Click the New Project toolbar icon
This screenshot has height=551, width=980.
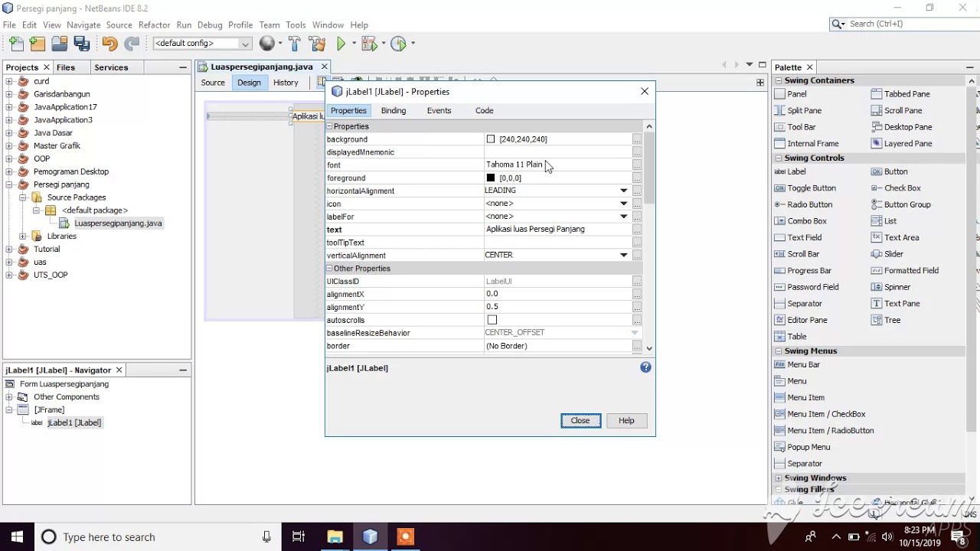coord(38,44)
